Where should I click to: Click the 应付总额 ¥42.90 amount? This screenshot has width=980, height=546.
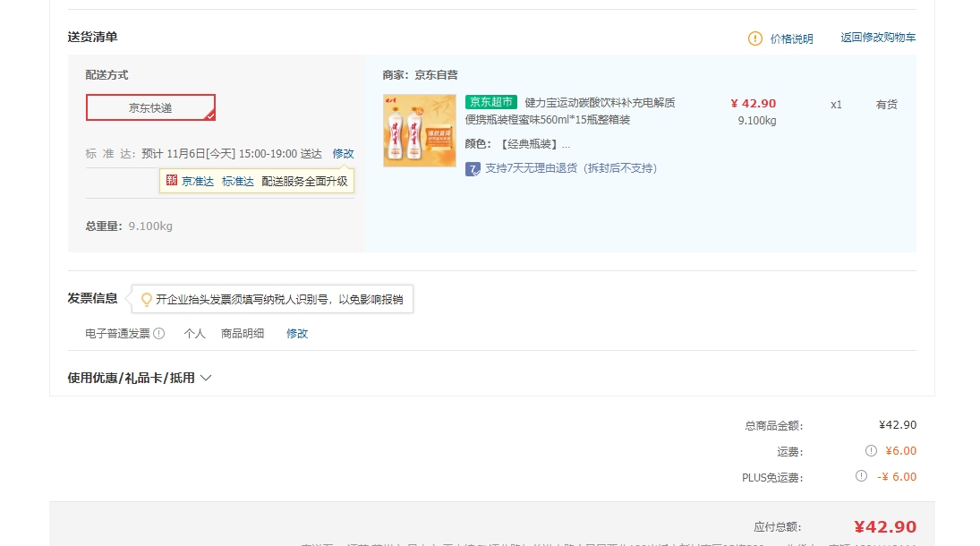click(x=885, y=527)
